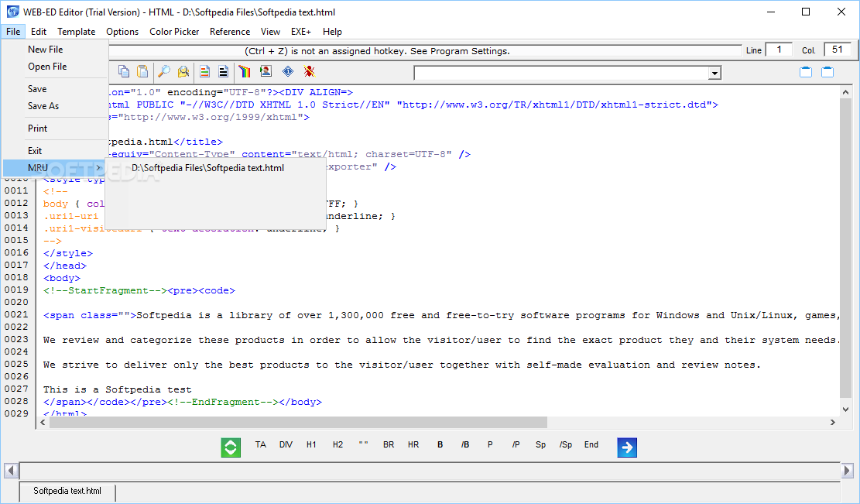Click the tab strip left scroll arrow

[10, 471]
